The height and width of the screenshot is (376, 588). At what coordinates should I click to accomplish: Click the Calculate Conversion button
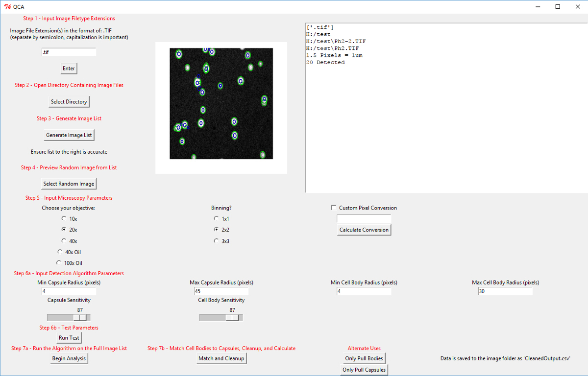coord(364,230)
